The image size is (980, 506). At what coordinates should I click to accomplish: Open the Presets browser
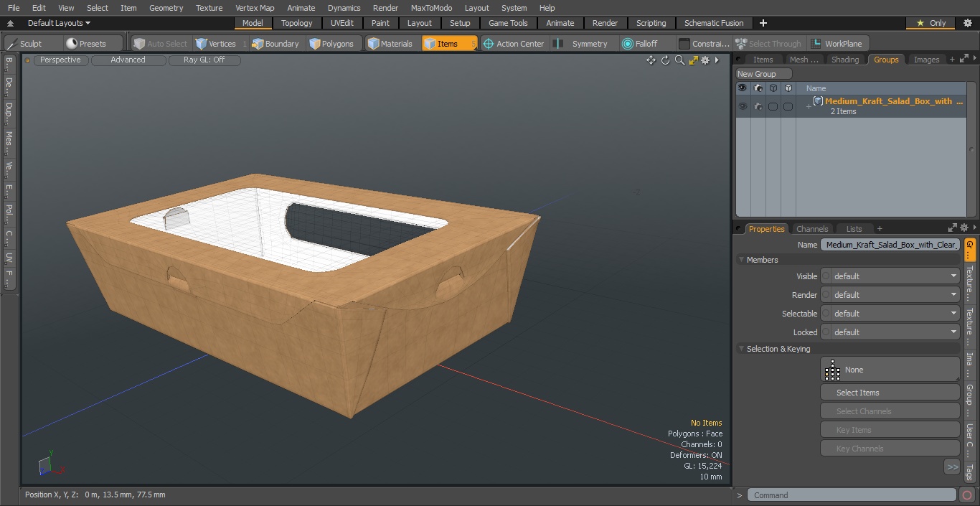(x=86, y=44)
